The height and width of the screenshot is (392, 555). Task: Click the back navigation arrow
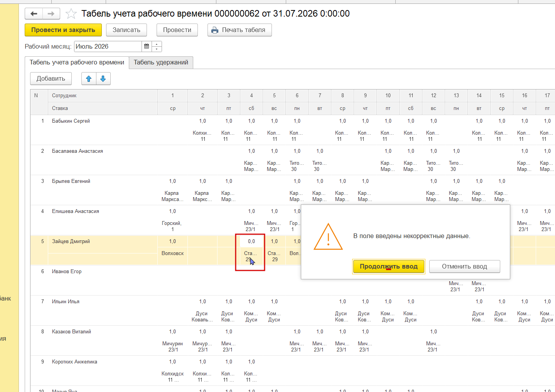click(x=34, y=14)
